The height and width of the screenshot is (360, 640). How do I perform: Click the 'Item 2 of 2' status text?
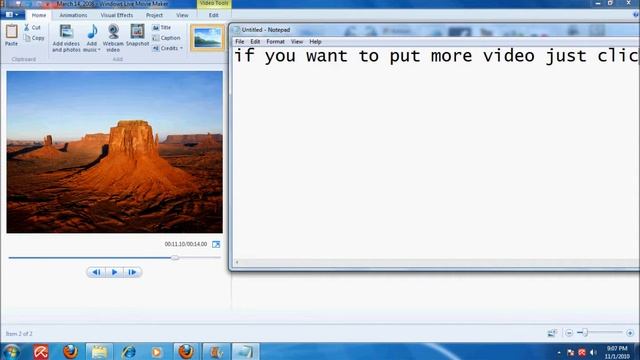19,334
